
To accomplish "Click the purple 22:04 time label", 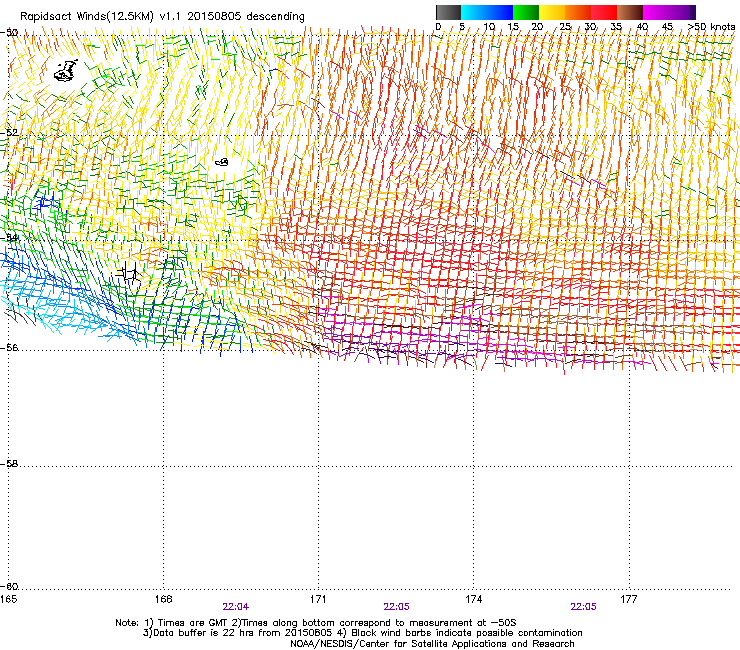I will click(235, 607).
